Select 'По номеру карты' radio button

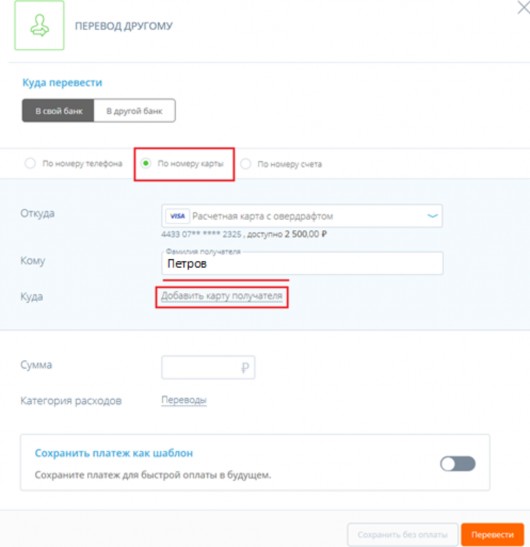click(146, 163)
